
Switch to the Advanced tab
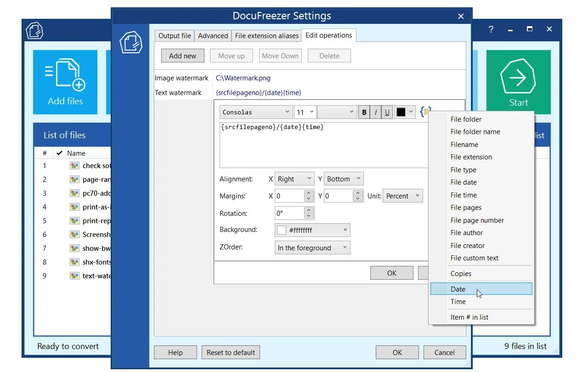[x=213, y=36]
